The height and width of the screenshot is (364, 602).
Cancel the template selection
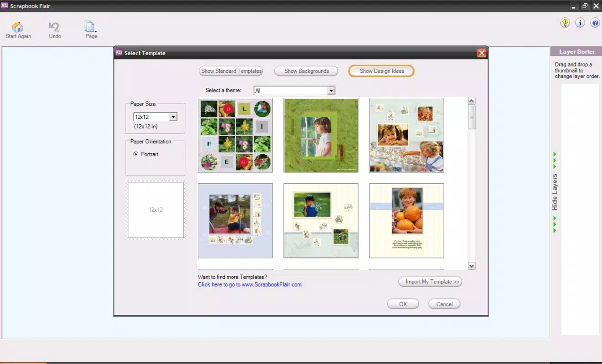(x=444, y=304)
